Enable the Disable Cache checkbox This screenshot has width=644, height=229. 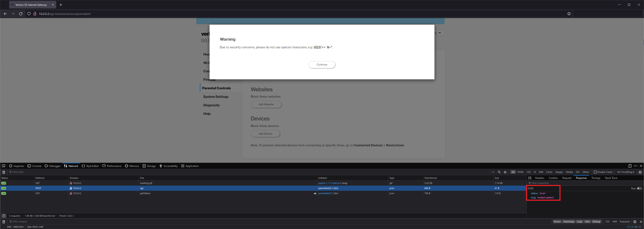tap(595, 172)
